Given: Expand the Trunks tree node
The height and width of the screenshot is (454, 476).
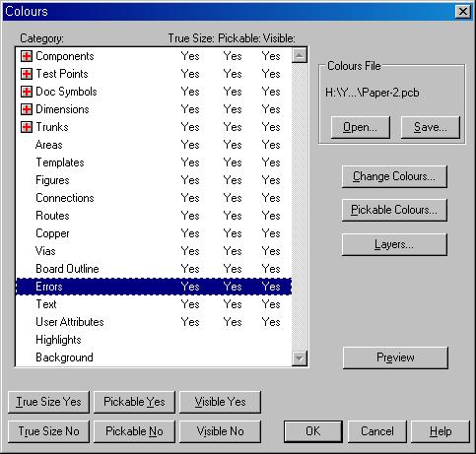Looking at the screenshot, I should 27,127.
